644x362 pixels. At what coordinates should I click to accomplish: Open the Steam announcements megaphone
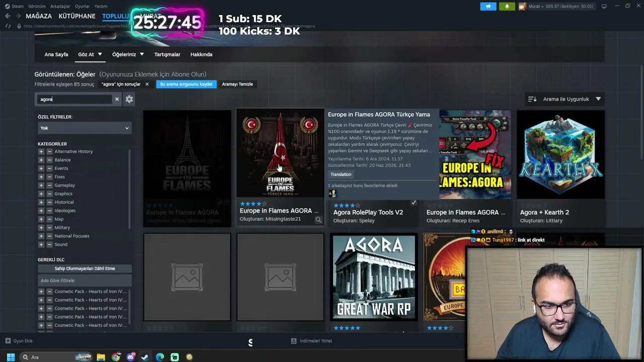488,7
